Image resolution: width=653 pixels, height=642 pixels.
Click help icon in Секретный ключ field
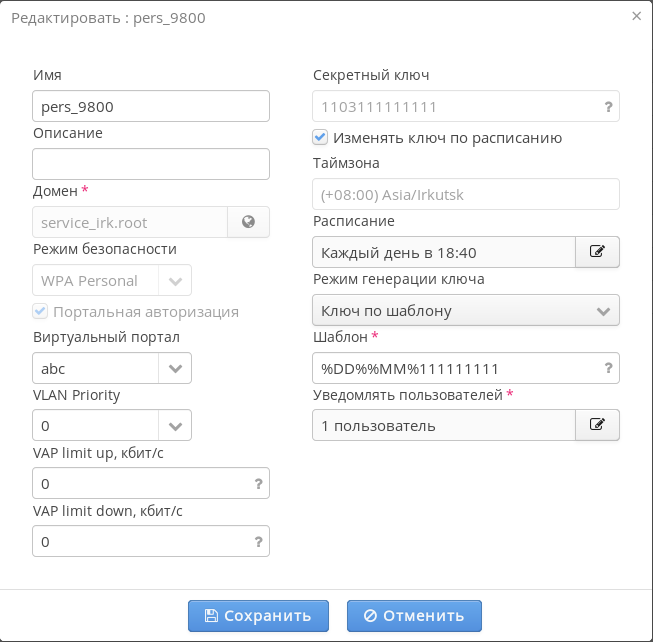click(608, 106)
